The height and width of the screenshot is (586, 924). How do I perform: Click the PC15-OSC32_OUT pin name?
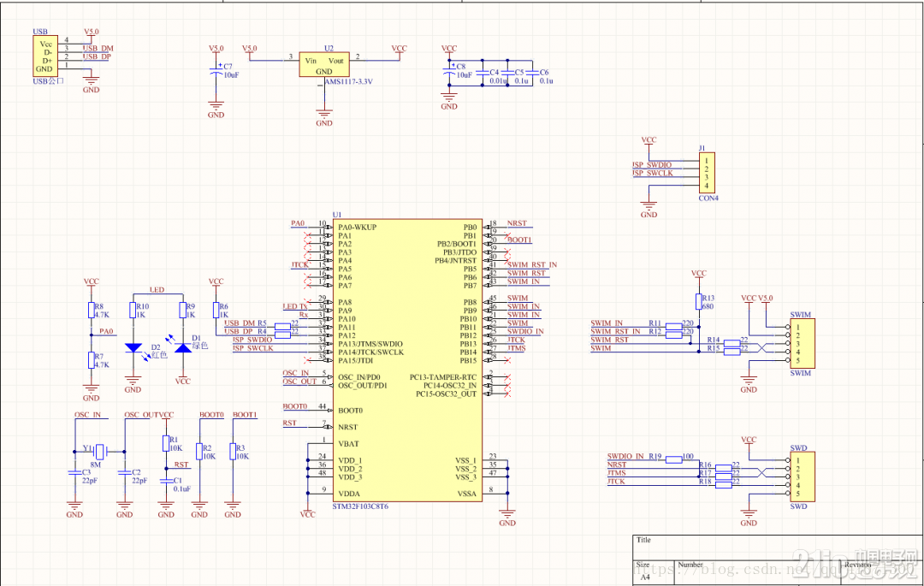point(446,394)
